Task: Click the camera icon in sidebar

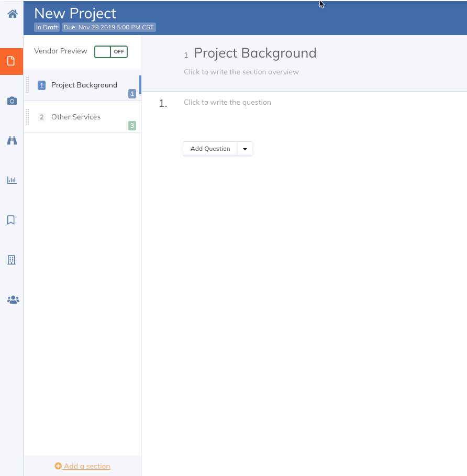Action: (12, 101)
